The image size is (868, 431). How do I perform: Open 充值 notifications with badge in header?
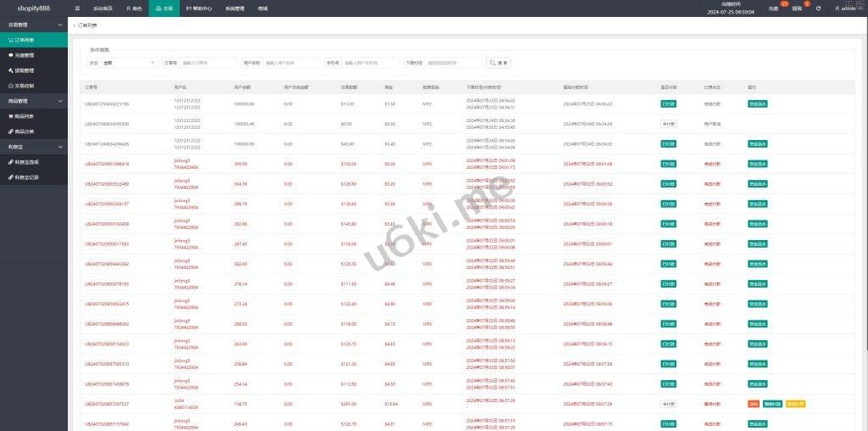[773, 8]
